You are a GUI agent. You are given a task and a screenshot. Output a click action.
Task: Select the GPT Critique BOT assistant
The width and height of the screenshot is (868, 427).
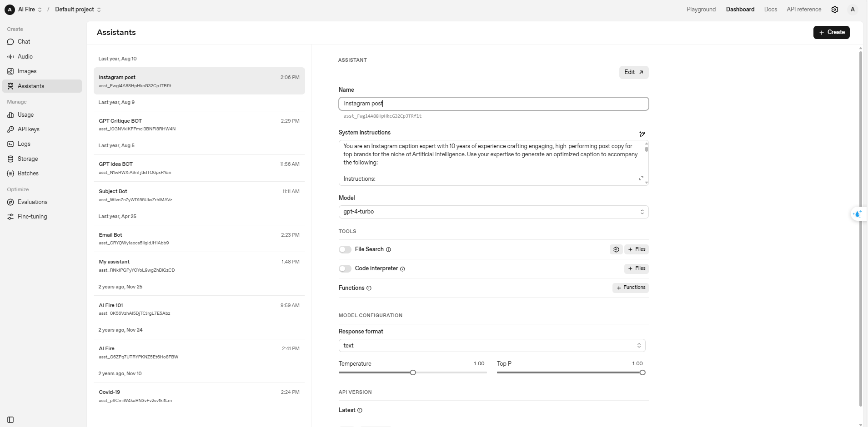click(199, 124)
